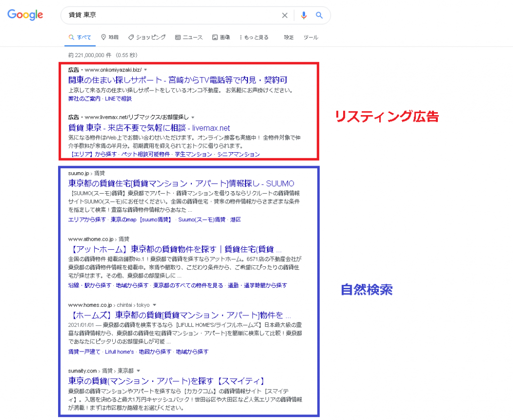Expand dropdown arrow next to homes.co.jp breadcrumb
This screenshot has width=513, height=420.
coord(154,305)
